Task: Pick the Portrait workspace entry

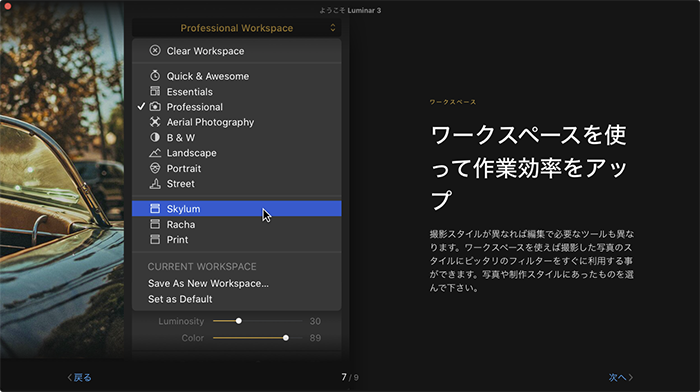Action: tap(237, 168)
